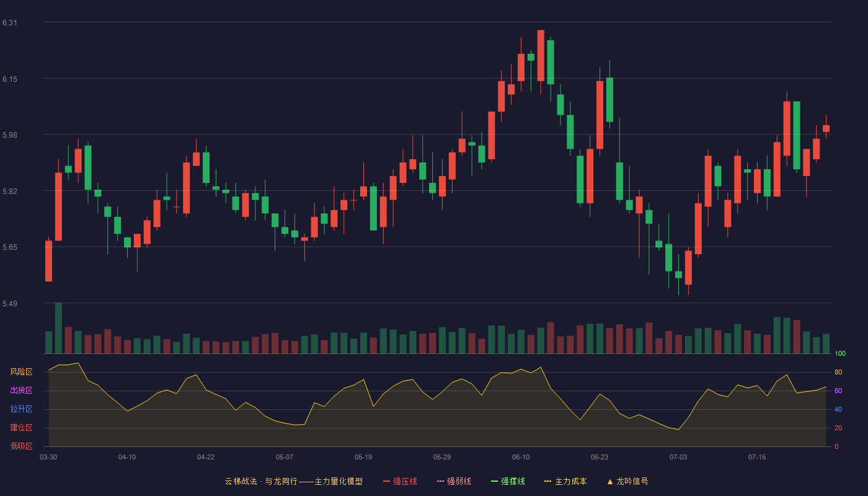This screenshot has height=496, width=868.
Task: Click the 5.82 price axis label
Action: click(10, 191)
